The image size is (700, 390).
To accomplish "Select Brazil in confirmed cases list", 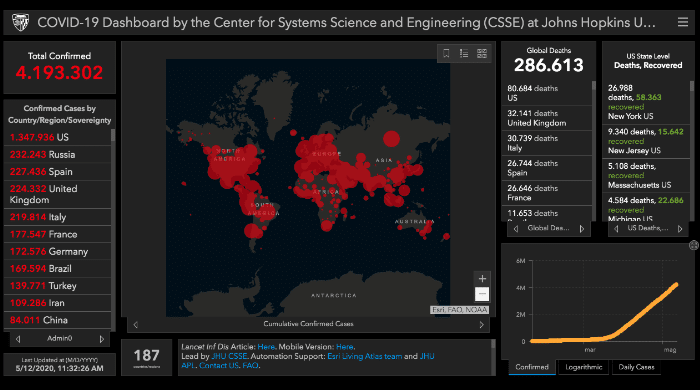I will coord(57,269).
